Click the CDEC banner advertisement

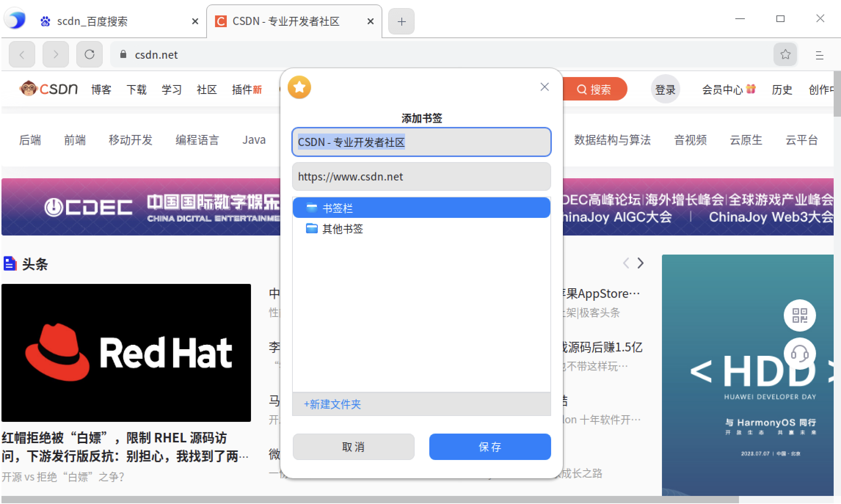point(141,207)
